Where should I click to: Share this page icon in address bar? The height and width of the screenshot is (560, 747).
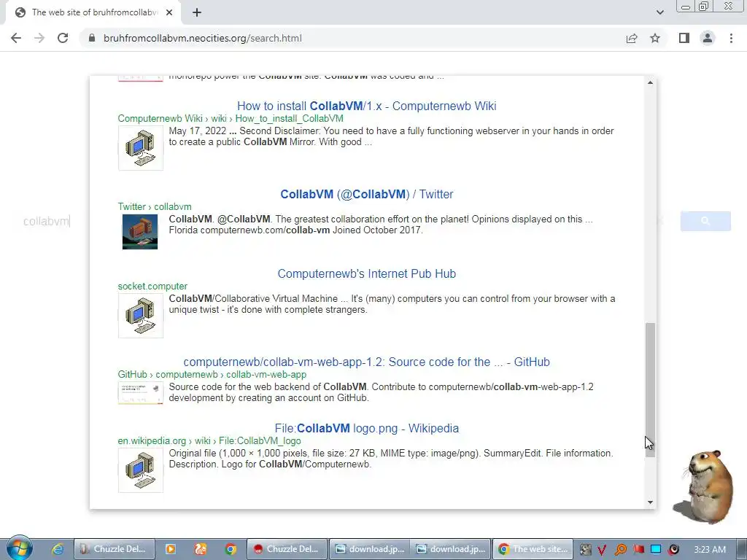pyautogui.click(x=632, y=38)
